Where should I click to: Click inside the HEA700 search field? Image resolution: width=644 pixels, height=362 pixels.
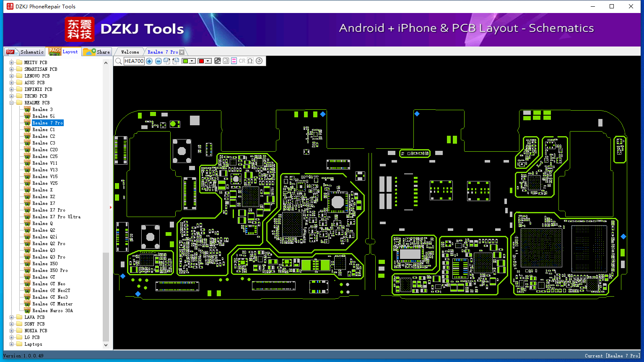click(134, 61)
